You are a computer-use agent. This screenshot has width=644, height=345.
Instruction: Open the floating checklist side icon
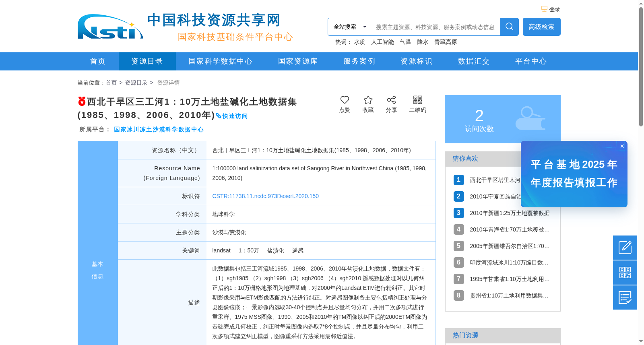click(x=625, y=297)
